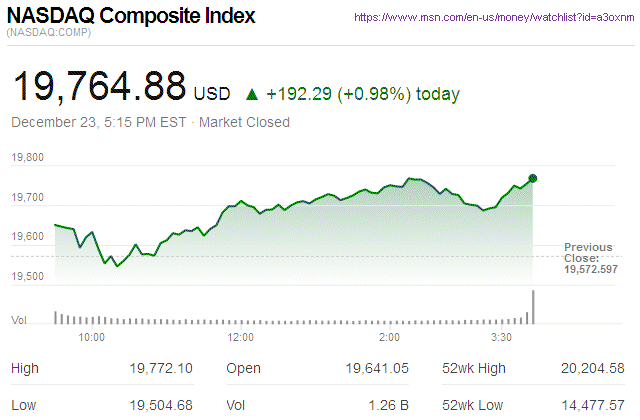Image resolution: width=640 pixels, height=420 pixels.
Task: Click the 12:00 time axis label
Action: tap(242, 337)
